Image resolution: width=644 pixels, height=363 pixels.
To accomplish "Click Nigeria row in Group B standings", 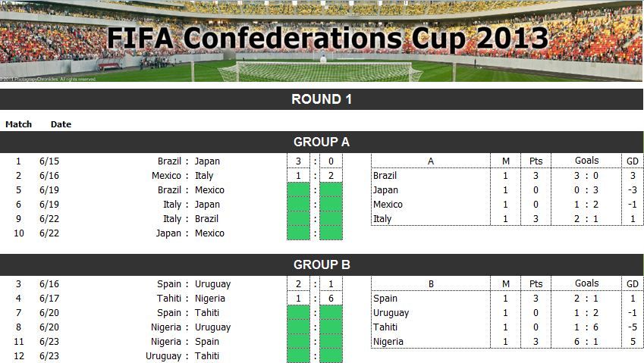I will (507, 341).
